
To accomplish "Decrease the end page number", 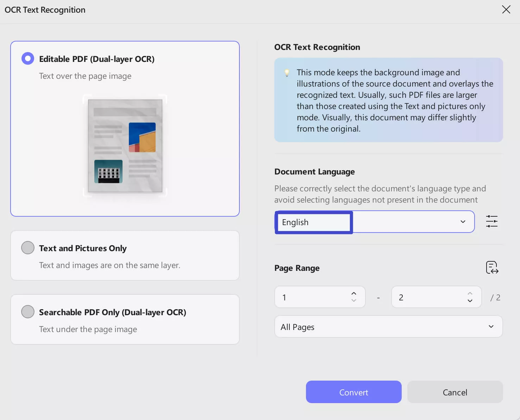I will pos(470,301).
